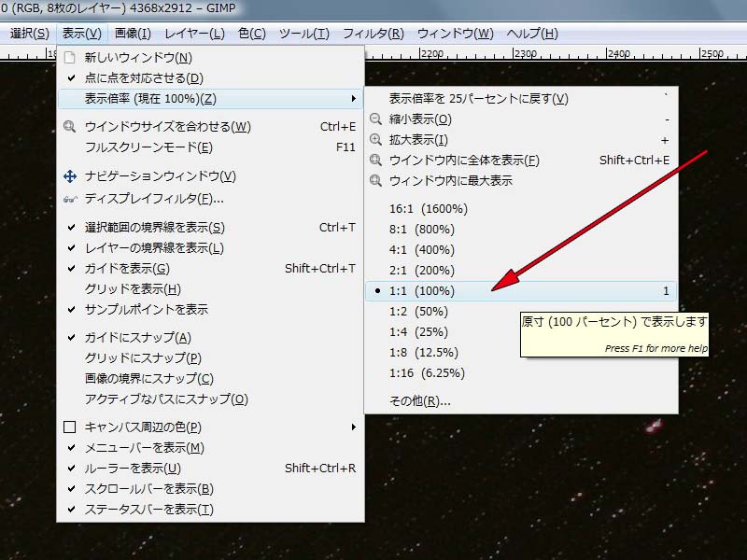Click the zoom in magnifier icon
747x560 pixels.
coord(376,139)
